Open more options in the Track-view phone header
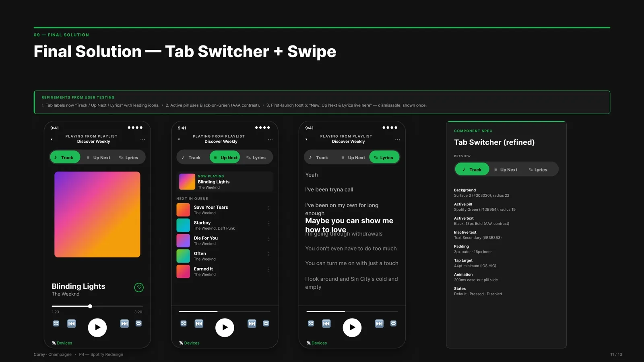The width and height of the screenshot is (644, 362). (142, 140)
